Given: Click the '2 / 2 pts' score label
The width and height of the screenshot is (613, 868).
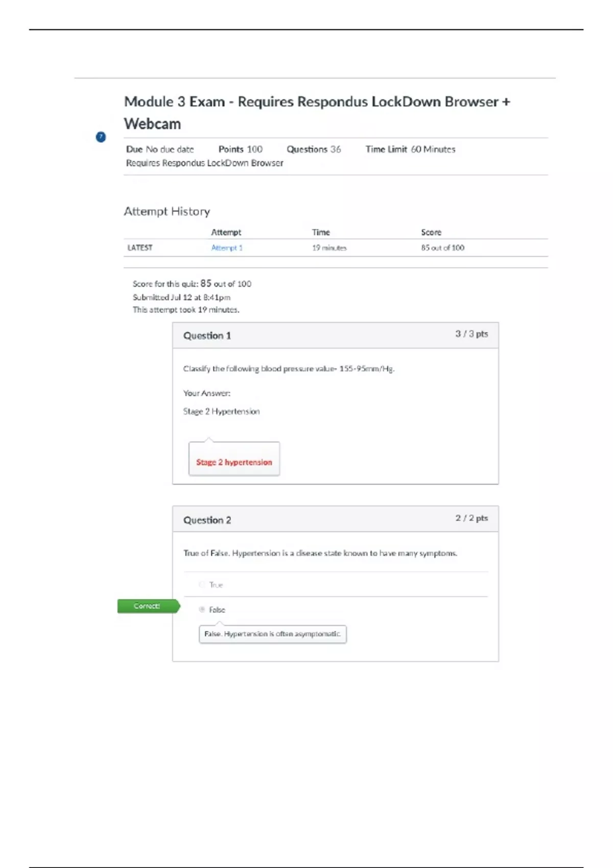Looking at the screenshot, I should click(x=471, y=518).
